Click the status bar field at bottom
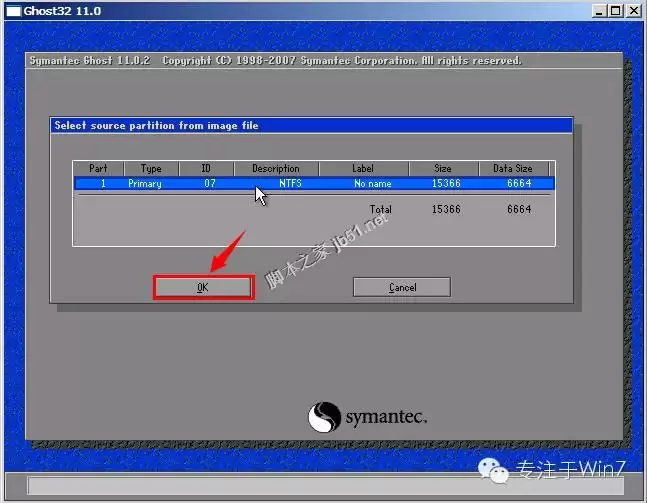The width and height of the screenshot is (647, 503). (x=326, y=485)
